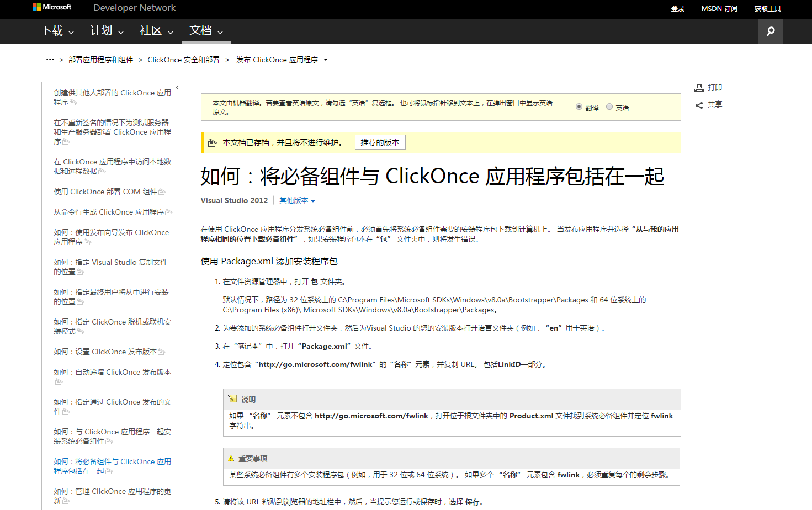Viewport: 812px width, 510px height.
Task: Click the Developer Network title
Action: pos(135,8)
